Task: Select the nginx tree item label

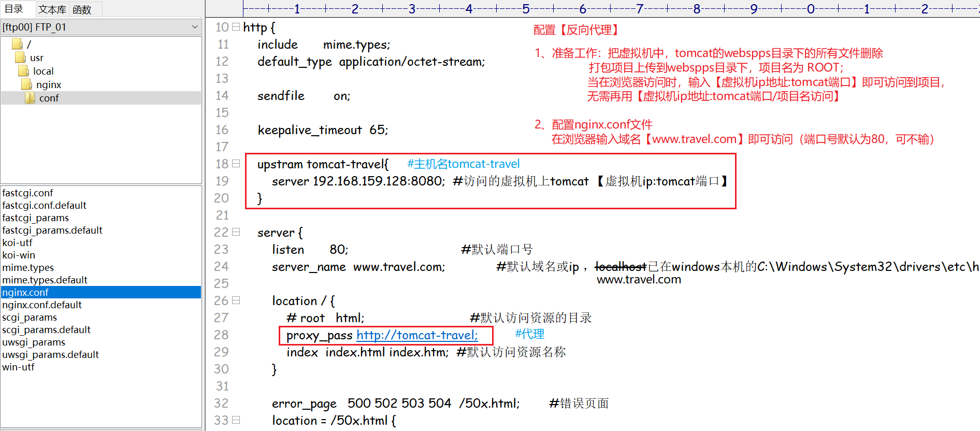Action: pyautogui.click(x=49, y=84)
